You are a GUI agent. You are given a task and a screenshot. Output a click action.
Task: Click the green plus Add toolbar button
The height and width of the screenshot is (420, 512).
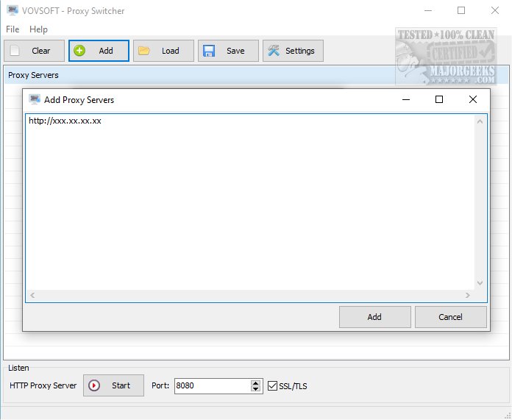[x=99, y=51]
